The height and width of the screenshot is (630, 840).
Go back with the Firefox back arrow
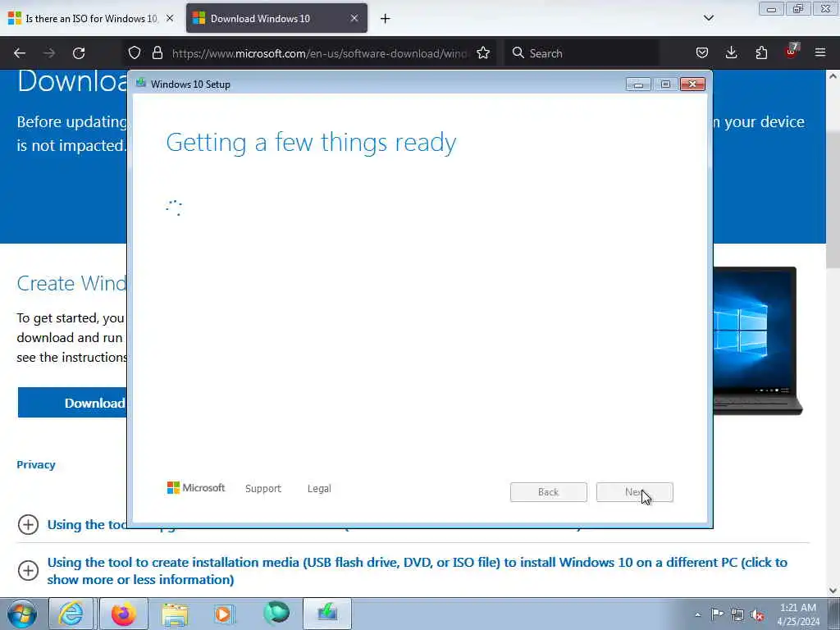click(20, 53)
